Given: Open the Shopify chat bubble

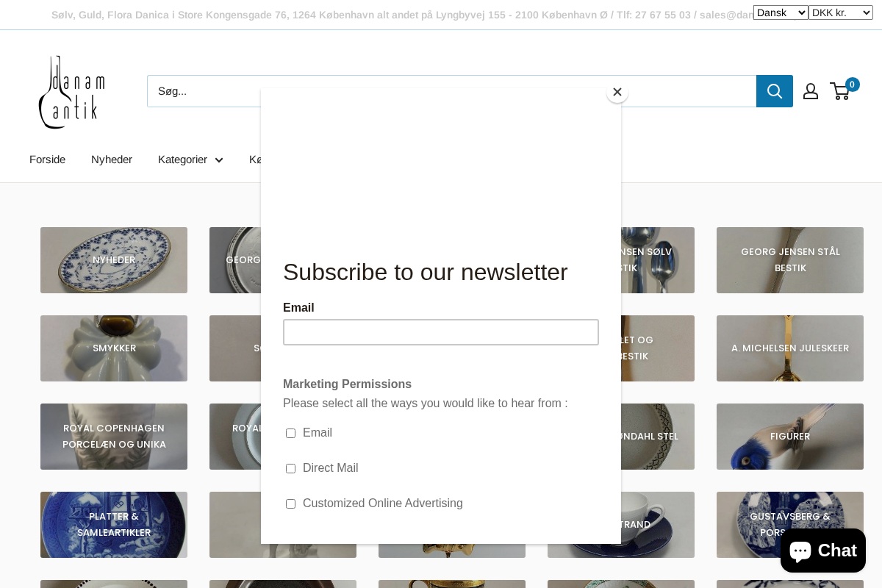Looking at the screenshot, I should pyautogui.click(x=822, y=550).
